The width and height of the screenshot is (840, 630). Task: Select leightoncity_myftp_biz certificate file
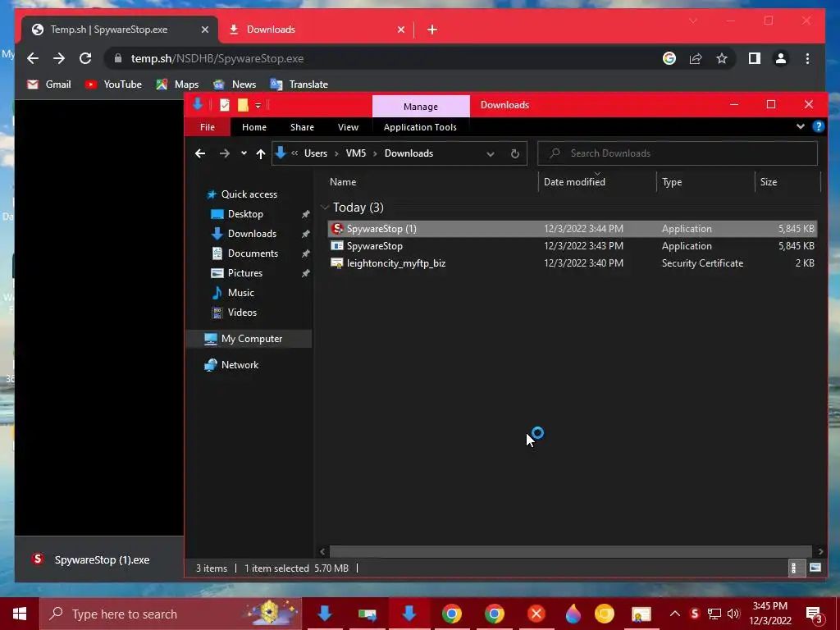pos(572,263)
